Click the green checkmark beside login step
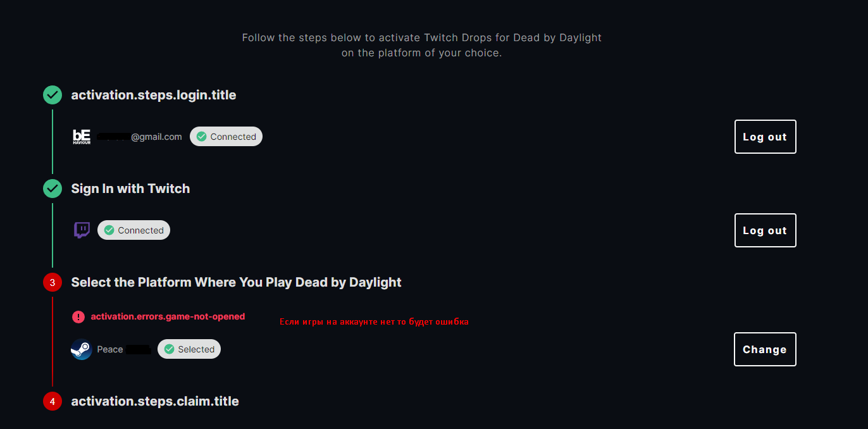Image resolution: width=868 pixels, height=429 pixels. point(53,95)
